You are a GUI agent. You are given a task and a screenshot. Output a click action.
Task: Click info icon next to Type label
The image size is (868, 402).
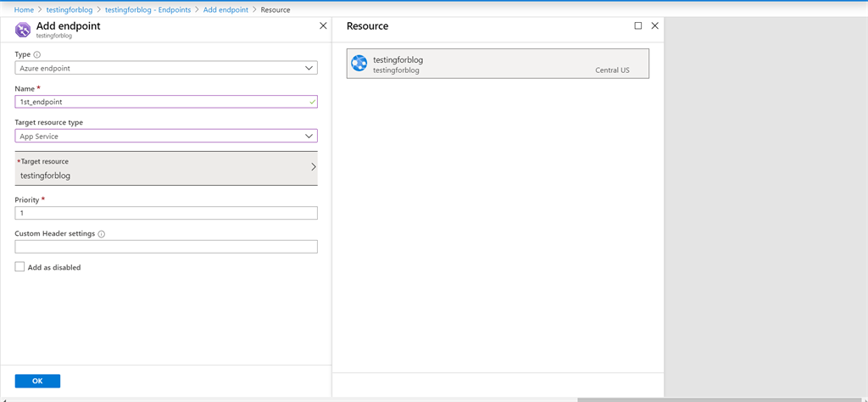click(36, 54)
